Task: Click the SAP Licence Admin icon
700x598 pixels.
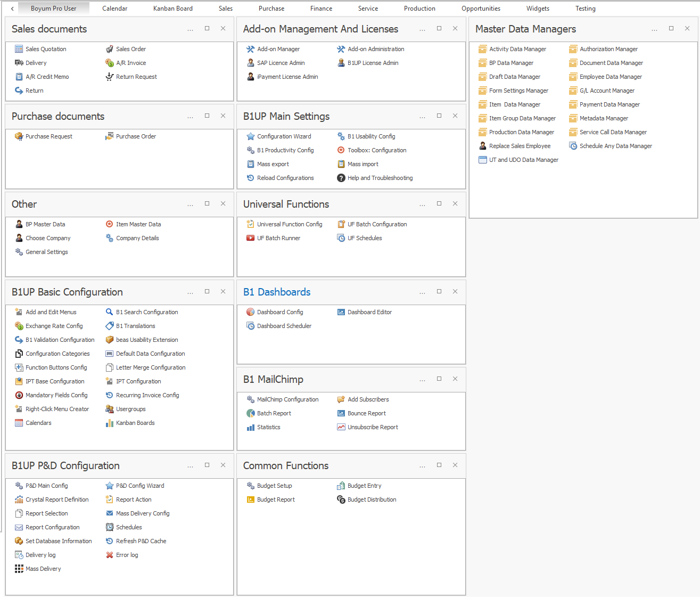Action: tap(251, 63)
